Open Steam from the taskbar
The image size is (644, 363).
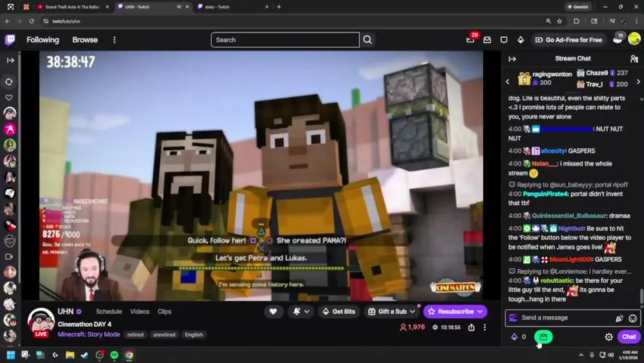85,355
